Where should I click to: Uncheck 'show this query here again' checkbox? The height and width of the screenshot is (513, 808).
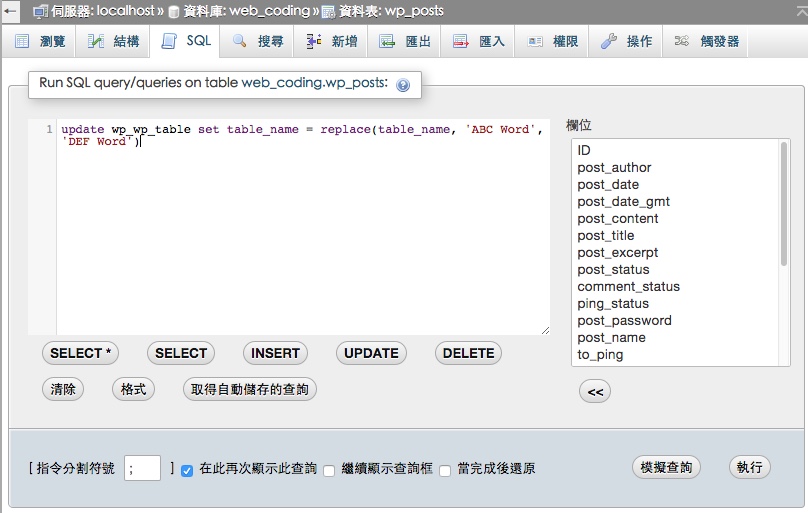tap(187, 469)
